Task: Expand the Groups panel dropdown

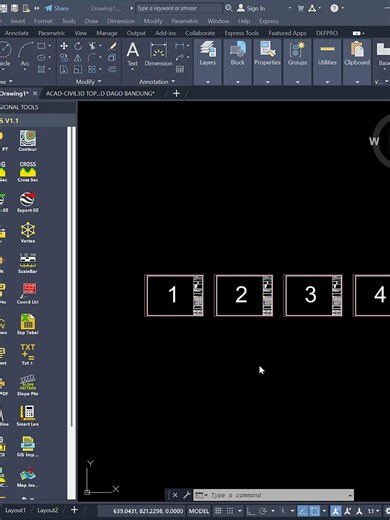Action: click(297, 82)
